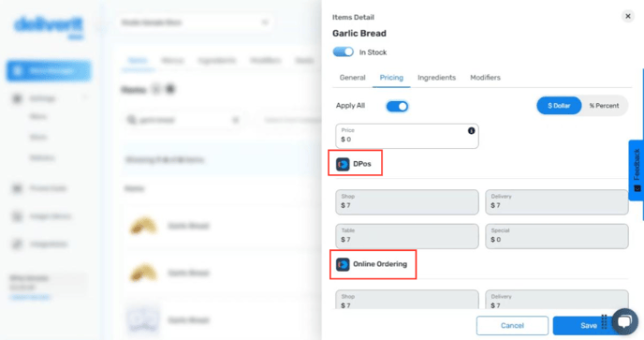Image resolution: width=644 pixels, height=340 pixels.
Task: Open the store selector dropdown
Action: pyautogui.click(x=195, y=22)
